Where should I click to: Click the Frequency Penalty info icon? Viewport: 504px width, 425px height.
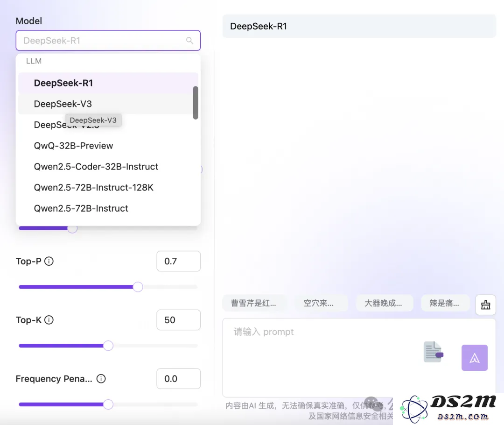click(x=101, y=379)
